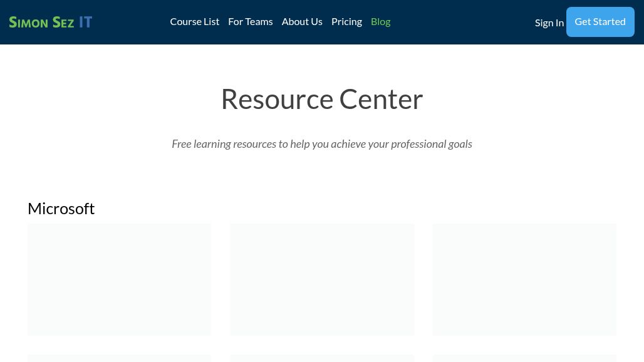The image size is (644, 362).
Task: Click the Simon text in the logo
Action: coord(29,22)
